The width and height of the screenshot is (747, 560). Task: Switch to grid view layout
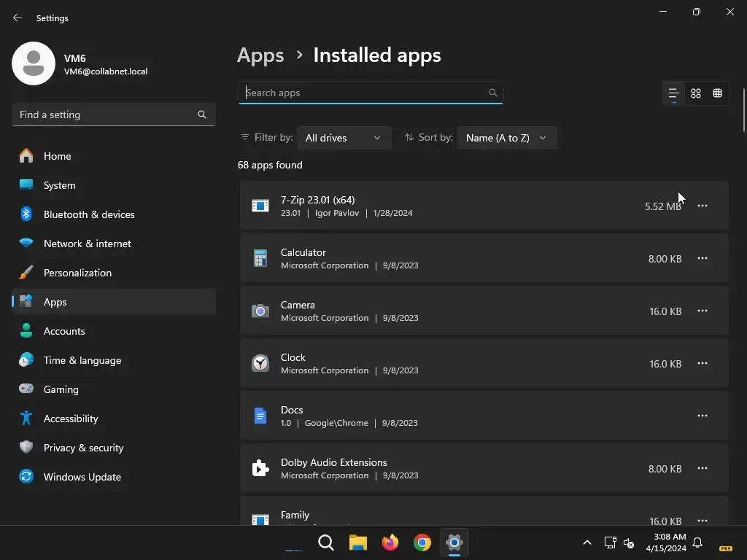click(696, 93)
